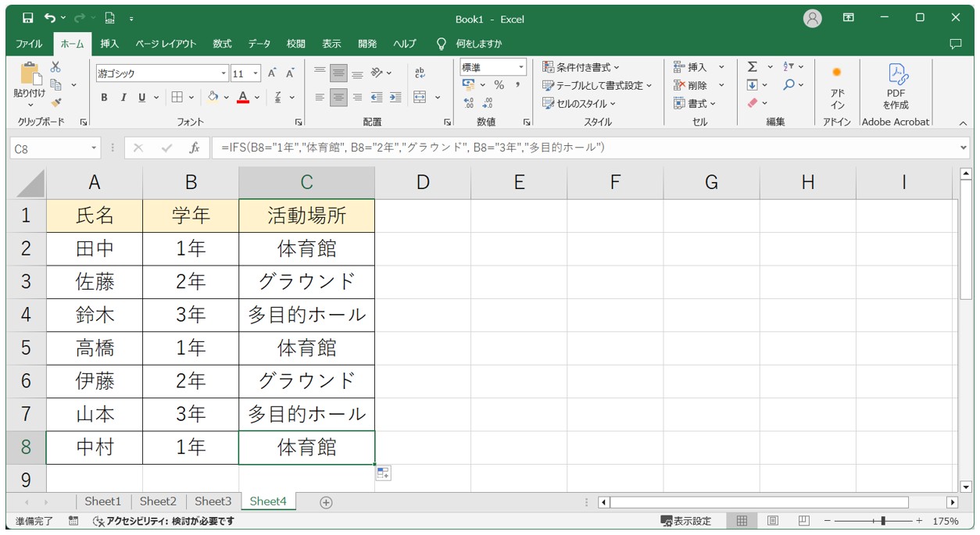Toggle Align Left horizontal alignment
The height and width of the screenshot is (535, 980).
(x=320, y=97)
